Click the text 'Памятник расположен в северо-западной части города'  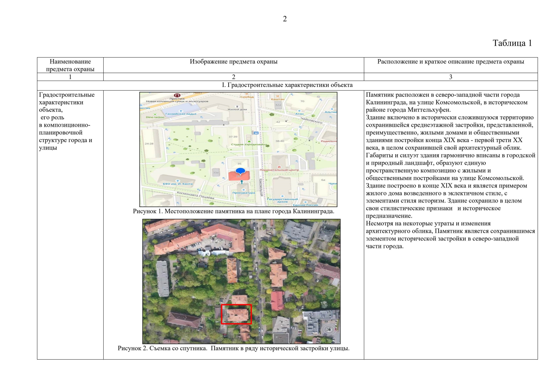point(443,95)
